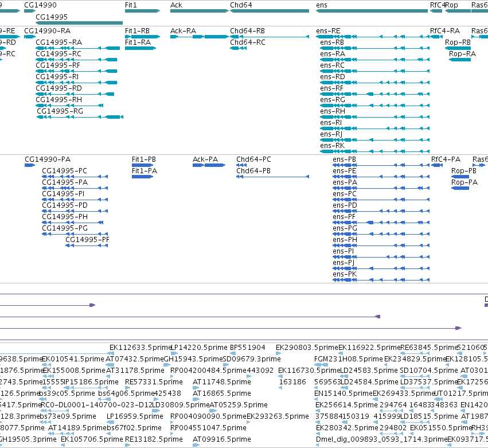Select transcript CG14995-RH

(x=69, y=106)
